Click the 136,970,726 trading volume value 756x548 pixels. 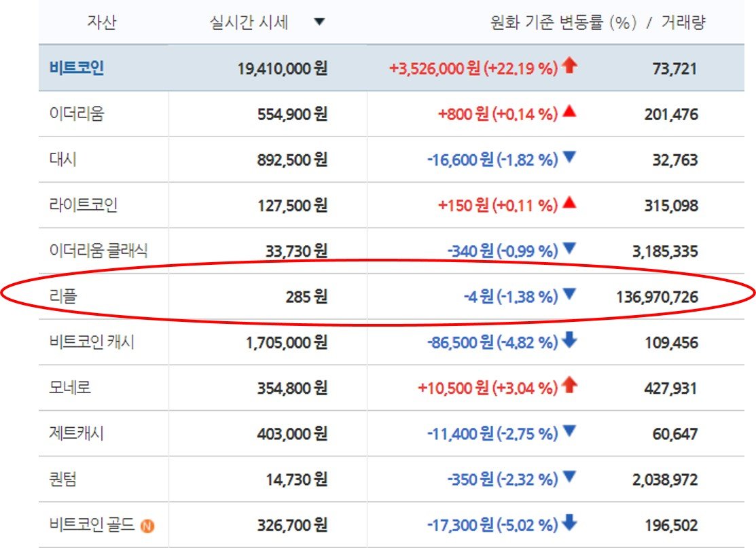657,296
